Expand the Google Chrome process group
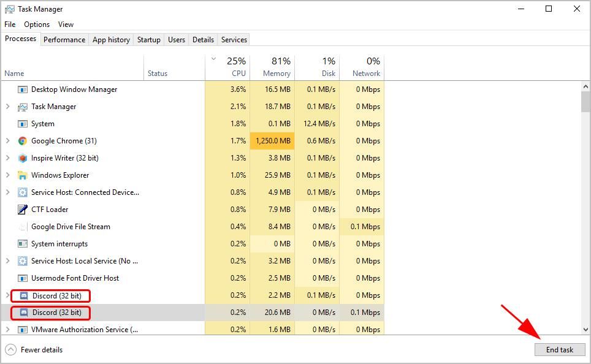The image size is (591, 364). pyautogui.click(x=8, y=141)
